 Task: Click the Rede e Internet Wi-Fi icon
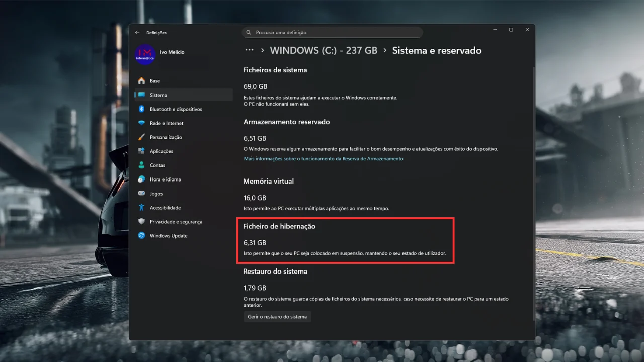point(141,123)
